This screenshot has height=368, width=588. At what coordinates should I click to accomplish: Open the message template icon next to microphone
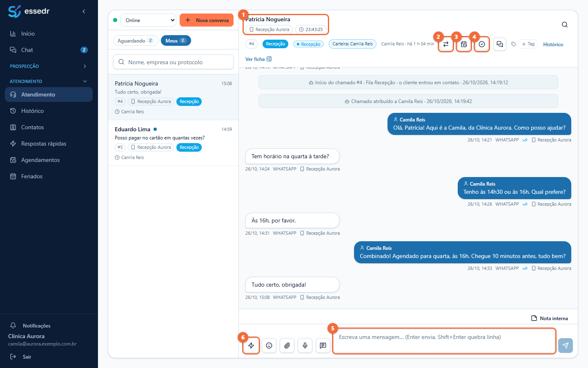click(x=323, y=346)
